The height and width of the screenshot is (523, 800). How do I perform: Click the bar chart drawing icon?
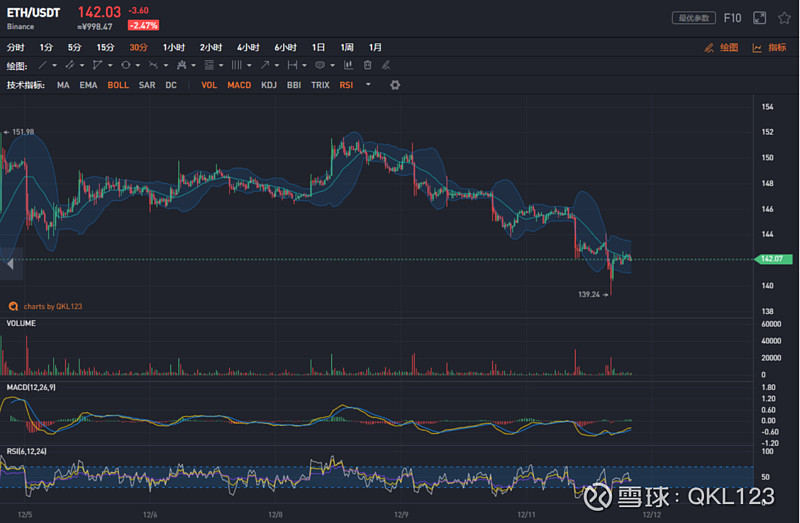click(x=348, y=65)
